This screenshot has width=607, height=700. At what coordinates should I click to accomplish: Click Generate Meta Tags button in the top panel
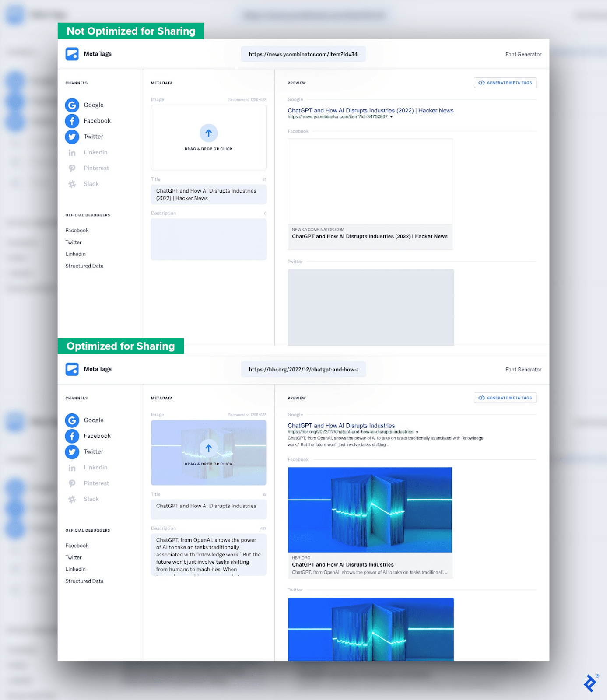[x=505, y=83]
